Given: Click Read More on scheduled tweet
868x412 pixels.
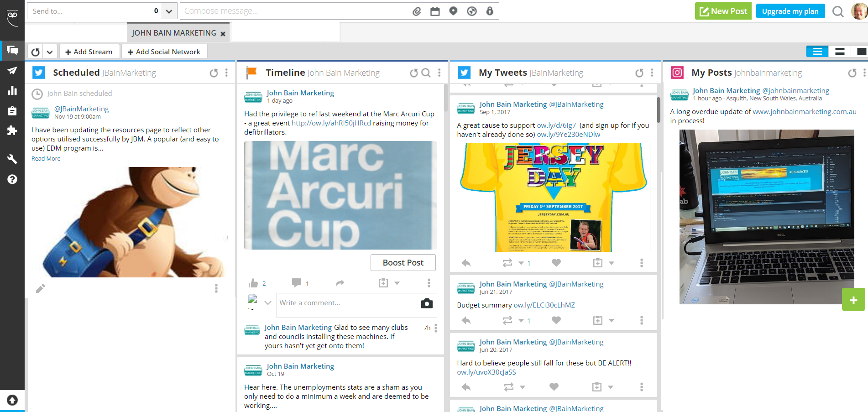Looking at the screenshot, I should [46, 159].
